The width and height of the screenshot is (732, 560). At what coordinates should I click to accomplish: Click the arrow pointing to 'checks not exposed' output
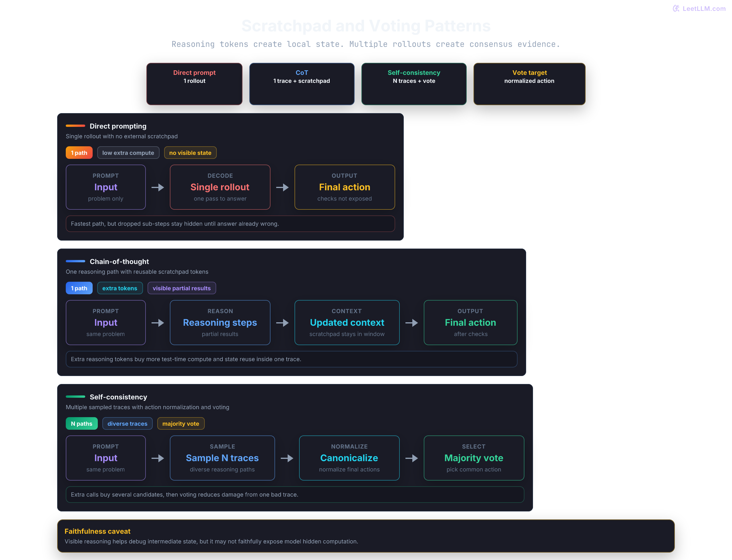pyautogui.click(x=283, y=187)
